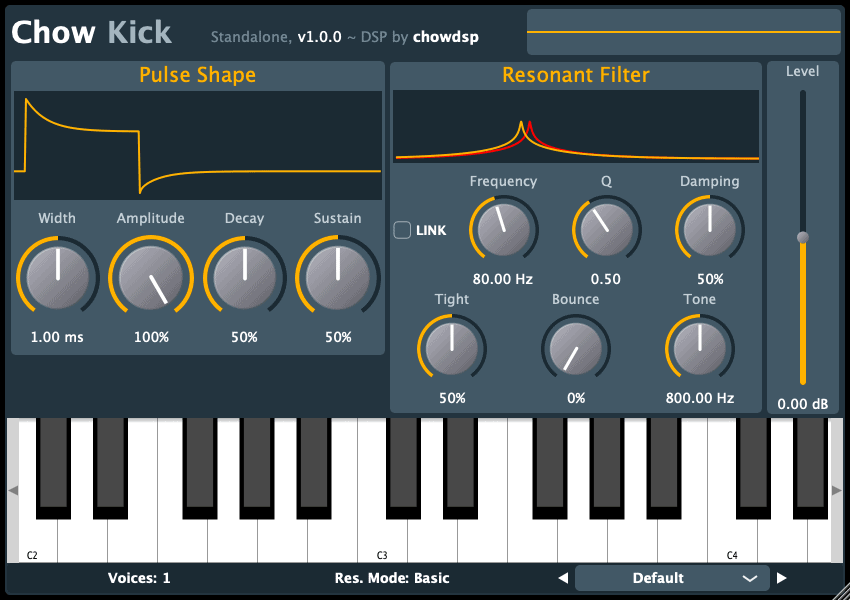Click the Level slider handle
The width and height of the screenshot is (850, 600).
[x=802, y=237]
